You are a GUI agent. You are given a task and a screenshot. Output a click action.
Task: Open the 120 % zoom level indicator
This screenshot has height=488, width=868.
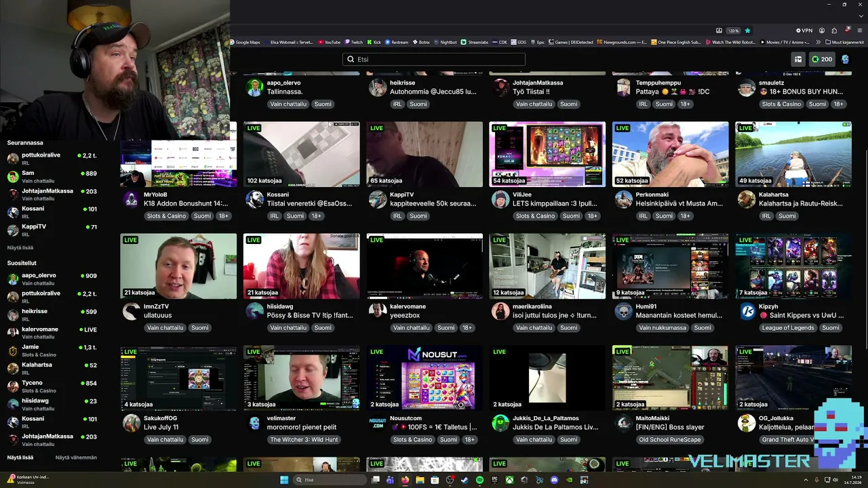(x=733, y=30)
